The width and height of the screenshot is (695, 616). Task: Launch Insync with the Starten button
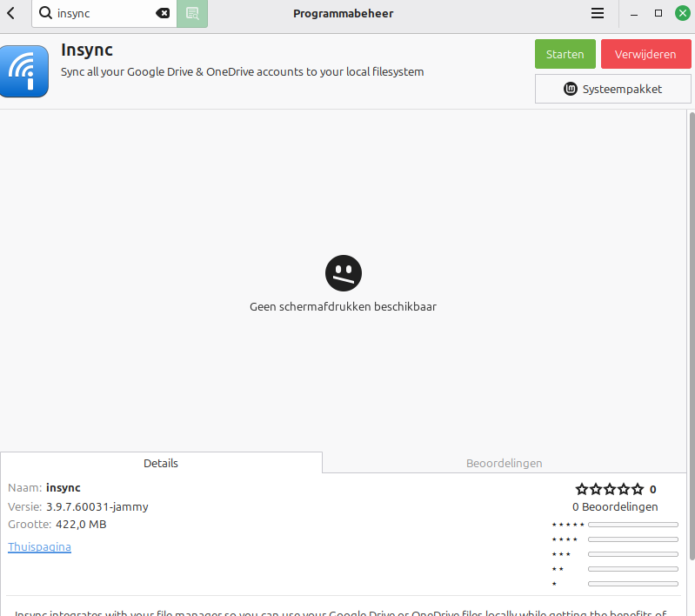[565, 54]
